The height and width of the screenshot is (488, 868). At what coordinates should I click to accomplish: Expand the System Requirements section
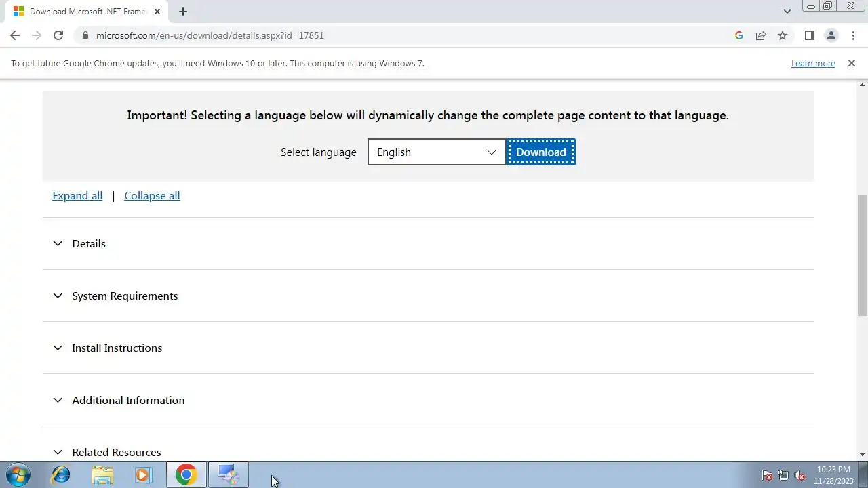428,296
